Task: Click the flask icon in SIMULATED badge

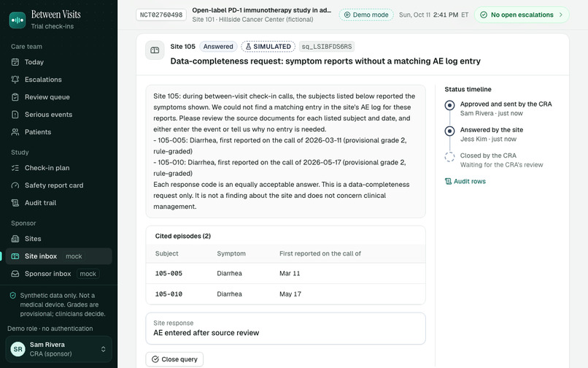Action: pos(248,47)
